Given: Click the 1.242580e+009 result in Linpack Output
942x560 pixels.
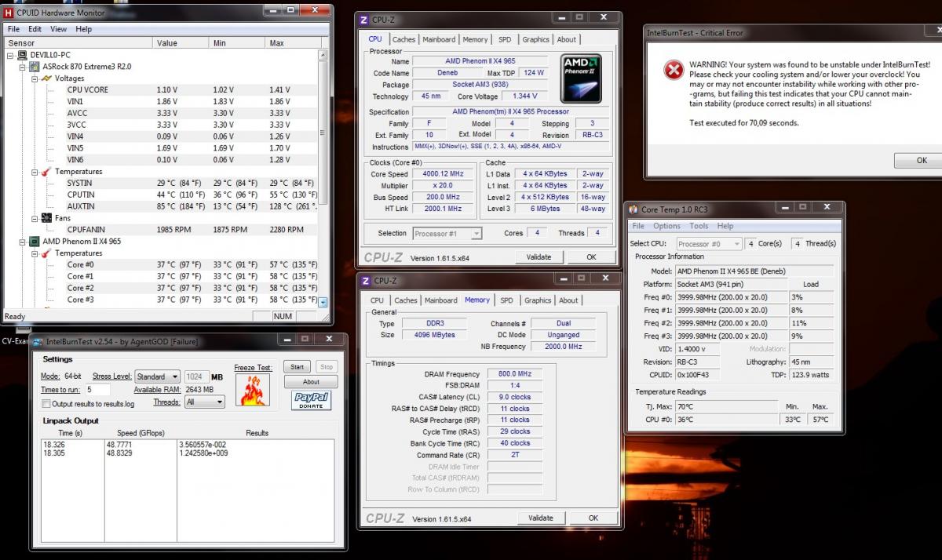Looking at the screenshot, I should point(204,453).
